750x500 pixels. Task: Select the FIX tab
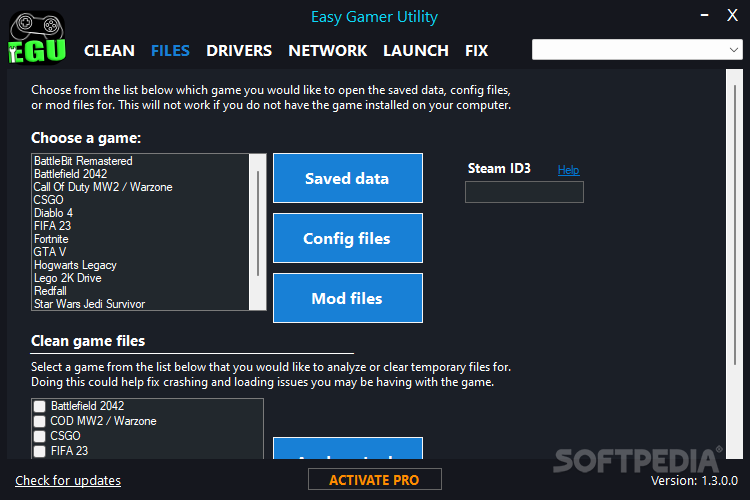click(x=476, y=51)
